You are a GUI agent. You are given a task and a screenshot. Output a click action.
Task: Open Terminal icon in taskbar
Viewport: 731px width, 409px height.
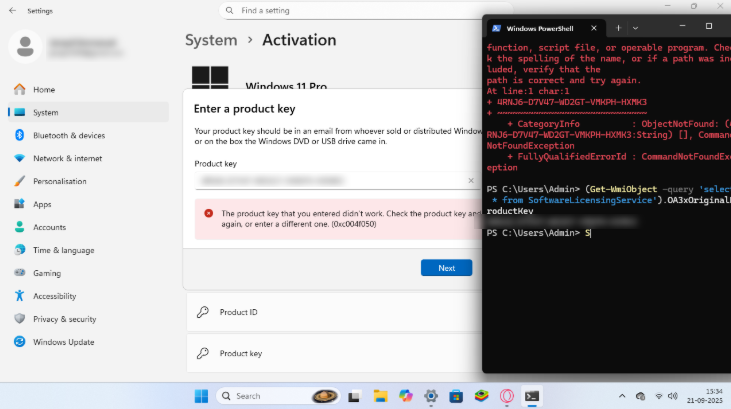point(532,396)
